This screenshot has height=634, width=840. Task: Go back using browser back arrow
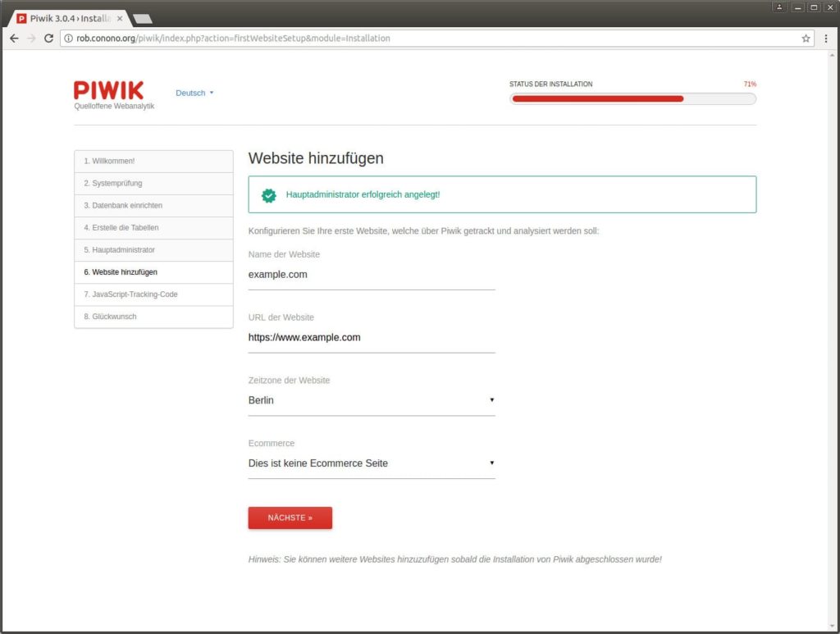tap(15, 39)
